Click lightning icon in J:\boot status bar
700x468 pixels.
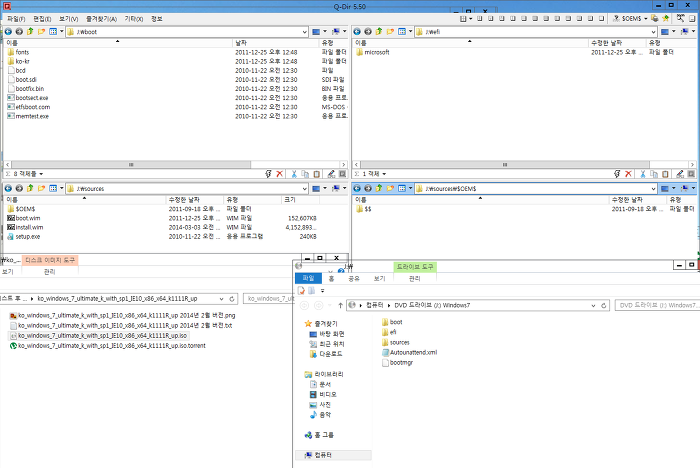(x=268, y=174)
